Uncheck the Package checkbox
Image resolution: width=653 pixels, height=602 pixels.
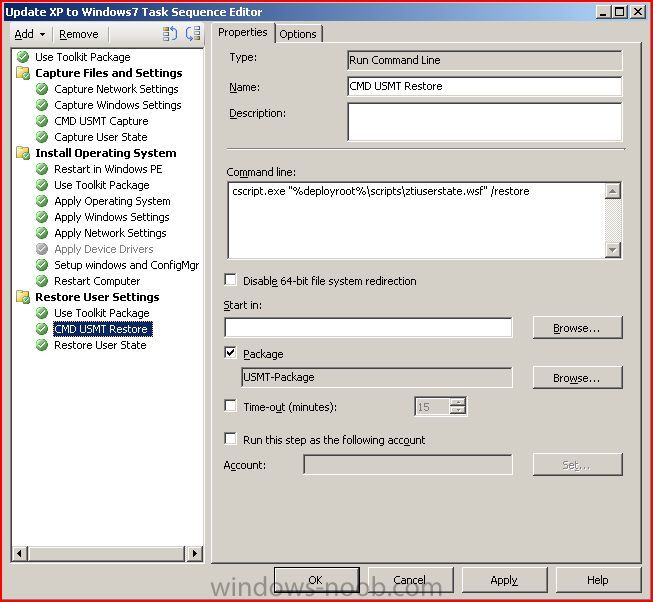(230, 353)
